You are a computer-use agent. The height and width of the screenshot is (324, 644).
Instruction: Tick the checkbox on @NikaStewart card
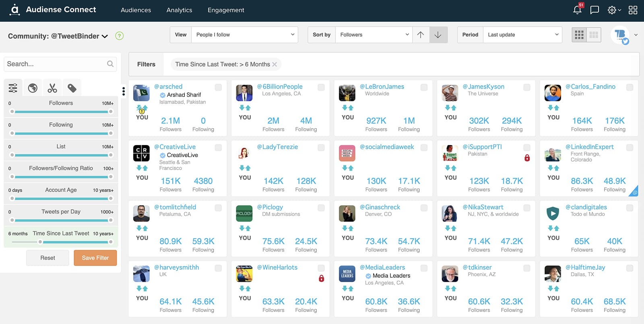[x=527, y=208]
